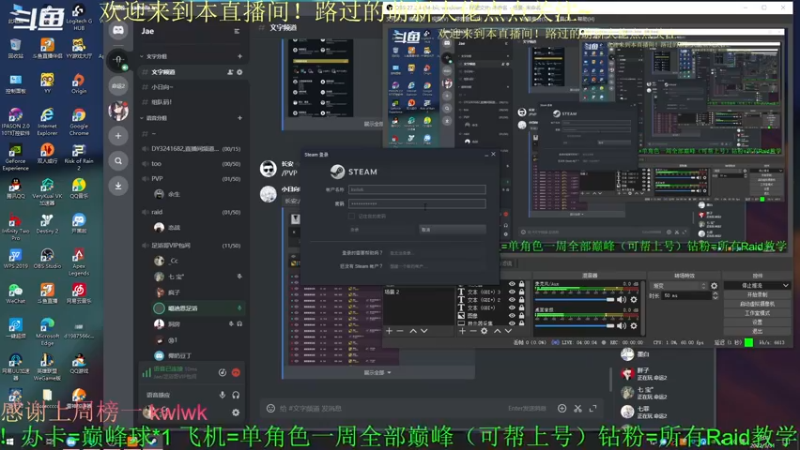Adjust the desktop audio volume slider in mixer
Image resolution: width=800 pixels, height=450 pixels.
pyautogui.click(x=574, y=325)
